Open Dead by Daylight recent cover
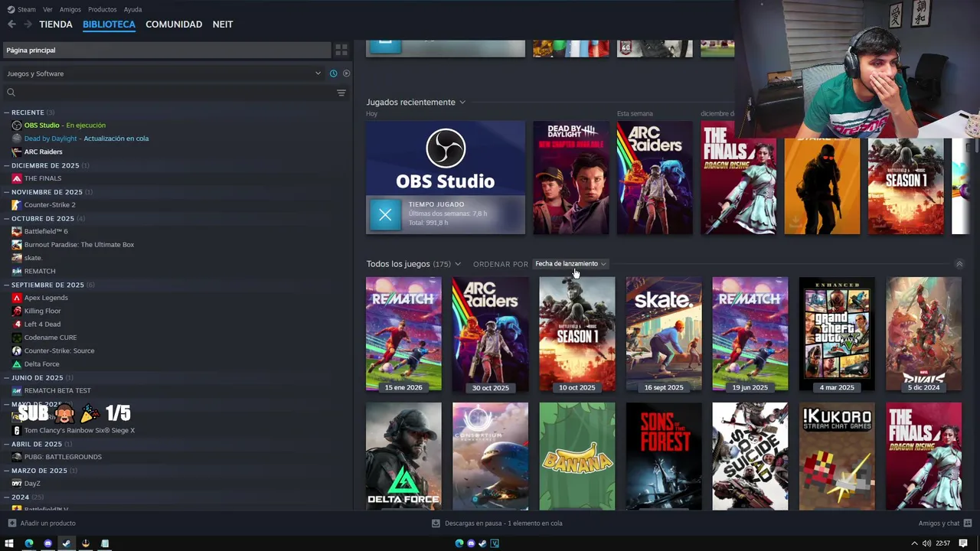 pyautogui.click(x=571, y=178)
